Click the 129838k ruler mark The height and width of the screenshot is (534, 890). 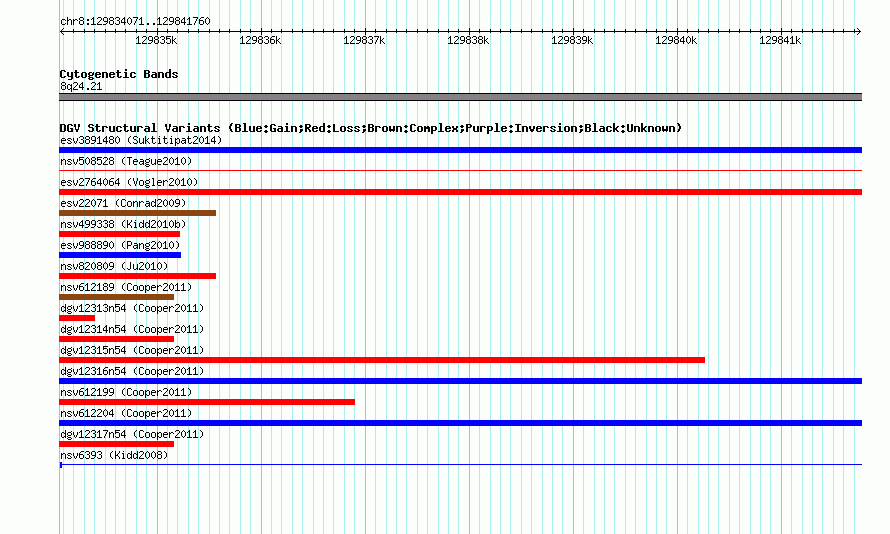(468, 40)
